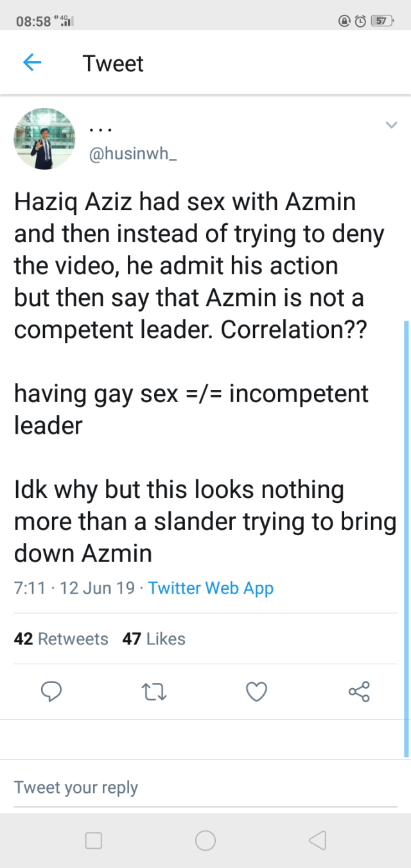Screen dimensions: 411x868
Task: Retweet this tweet with the arrows icon
Action: pyautogui.click(x=153, y=691)
